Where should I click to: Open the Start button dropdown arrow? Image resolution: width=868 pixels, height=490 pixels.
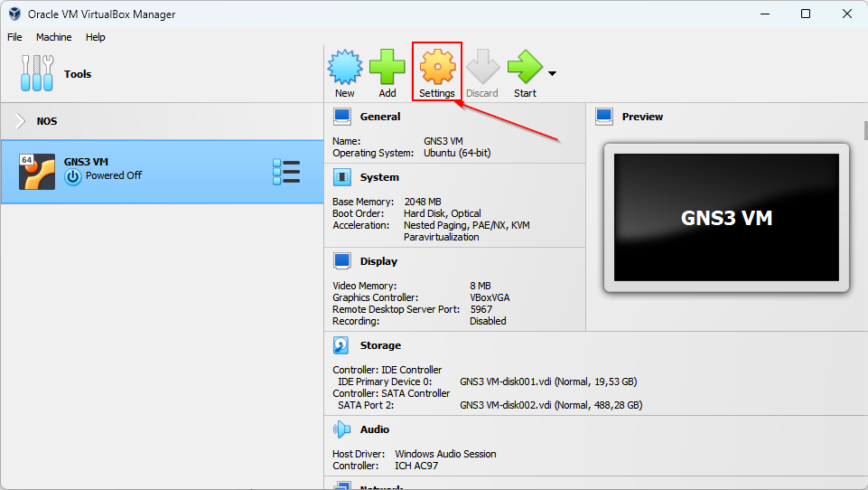[x=552, y=73]
